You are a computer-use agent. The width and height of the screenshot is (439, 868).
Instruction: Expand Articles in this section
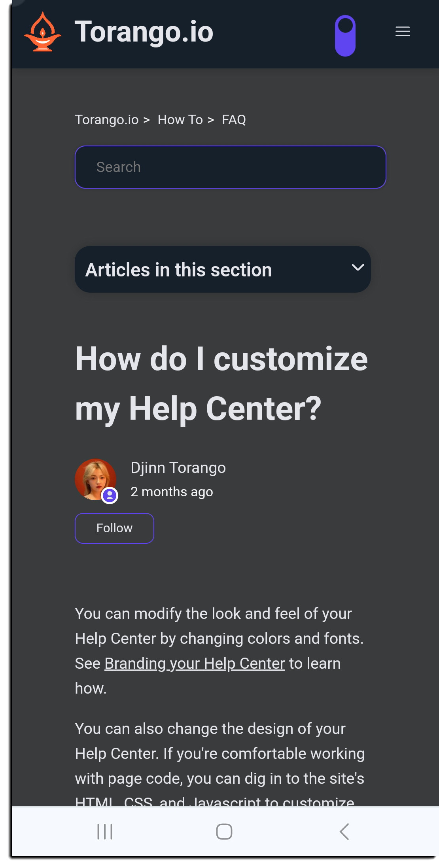[179, 270]
